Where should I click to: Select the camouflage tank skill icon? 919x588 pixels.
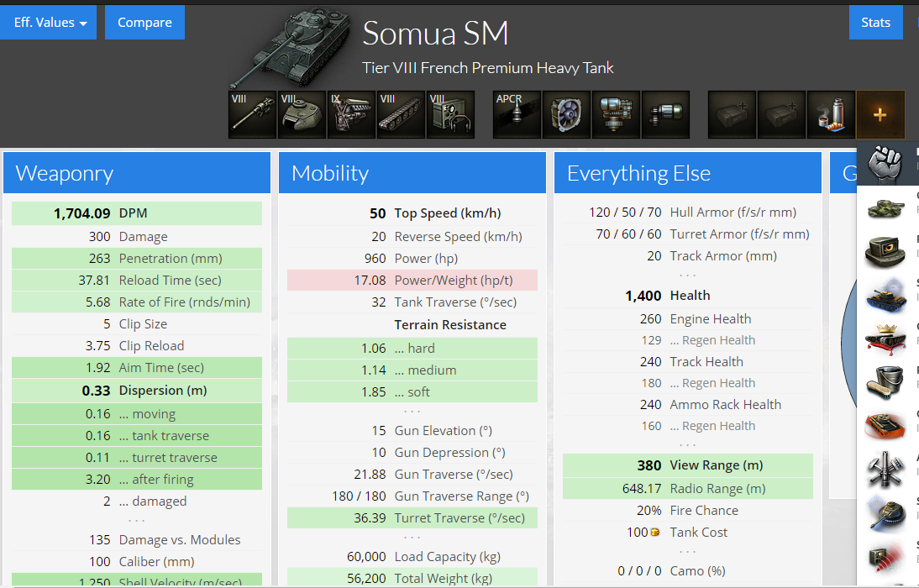pyautogui.click(x=885, y=207)
